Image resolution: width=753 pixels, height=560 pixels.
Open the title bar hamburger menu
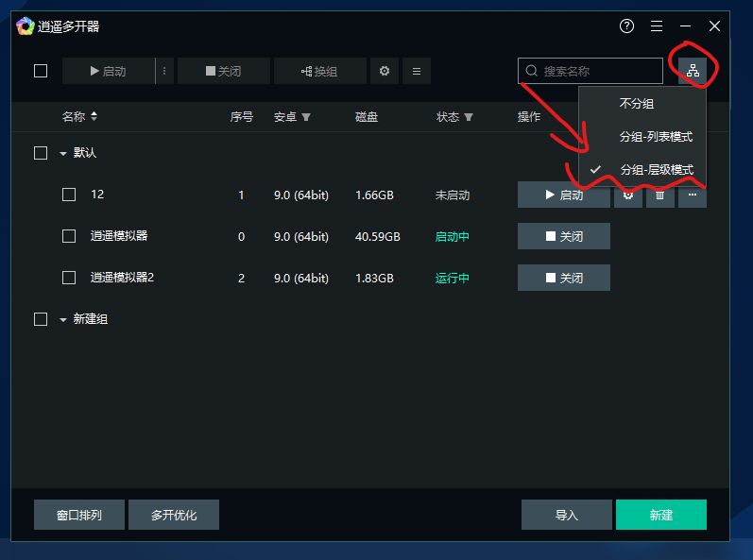point(657,26)
